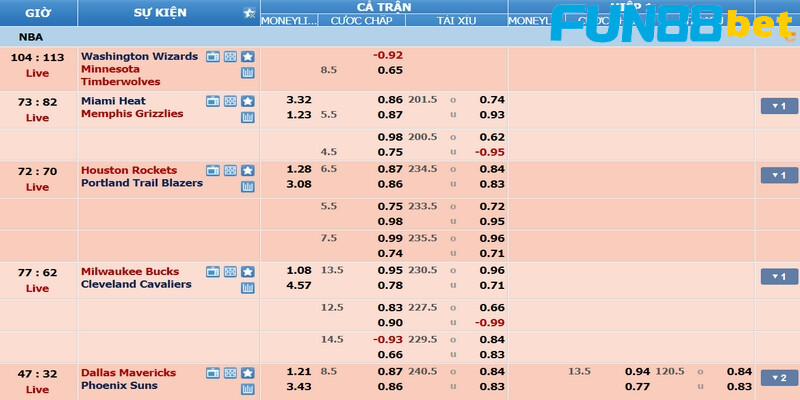The height and width of the screenshot is (400, 800).
Task: Select first-half under 120.5 odds 0.83
Action: point(739,387)
